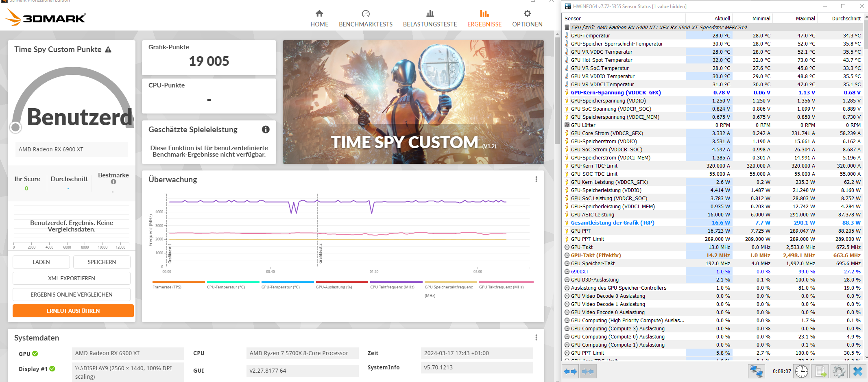Click the fan icon of GPU Lüfter row
This screenshot has height=382, width=868.
(567, 125)
